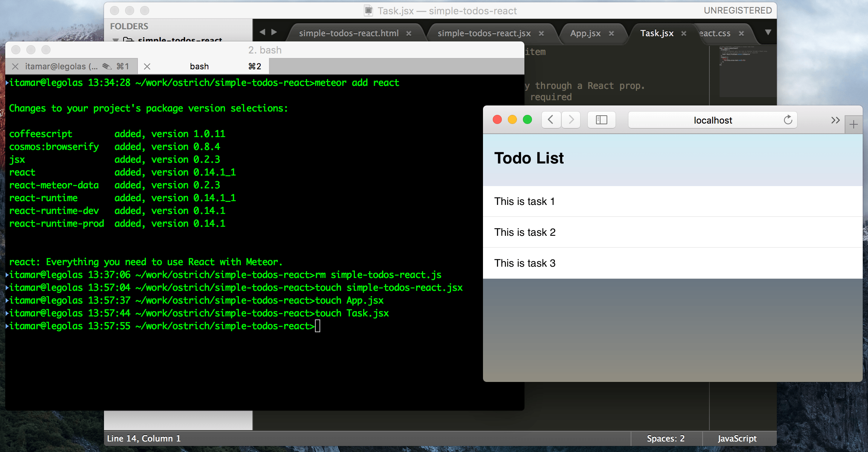Go to next tab using the right arrow
This screenshot has height=452, width=868.
[x=274, y=32]
